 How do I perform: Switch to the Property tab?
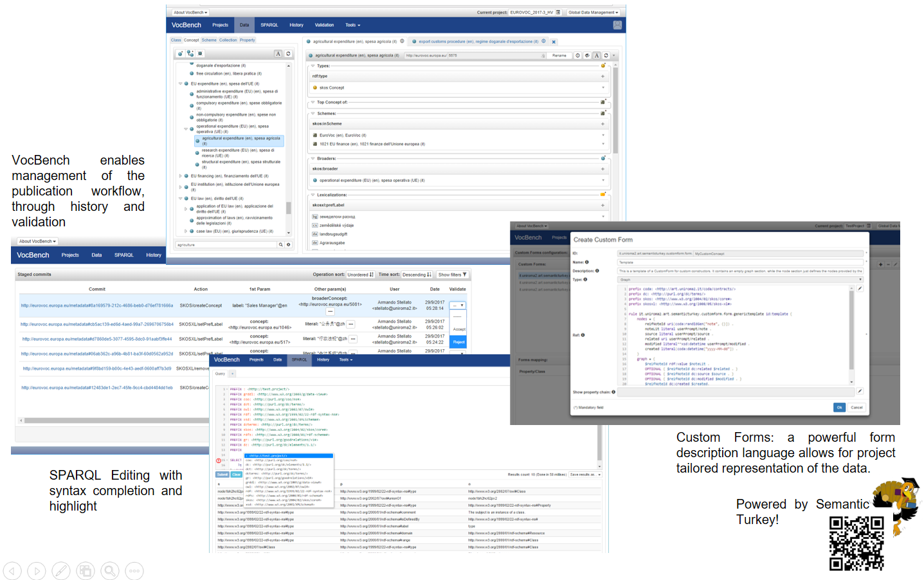pyautogui.click(x=247, y=40)
